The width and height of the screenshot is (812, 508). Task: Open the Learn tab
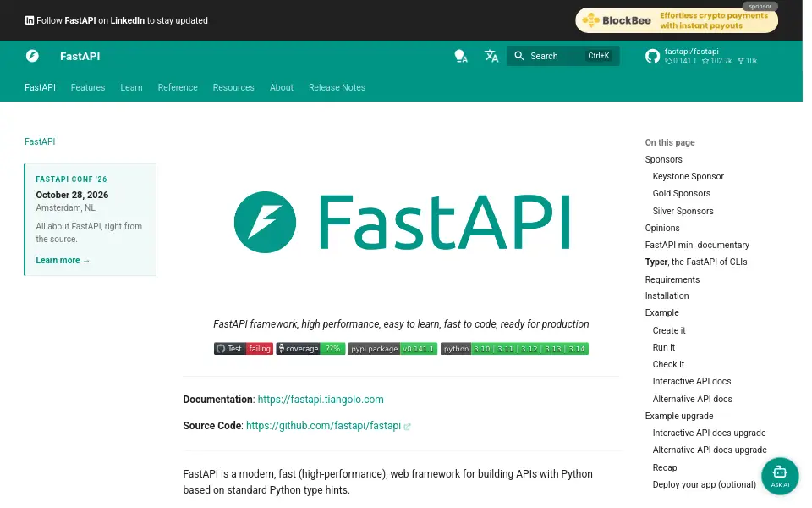point(132,87)
